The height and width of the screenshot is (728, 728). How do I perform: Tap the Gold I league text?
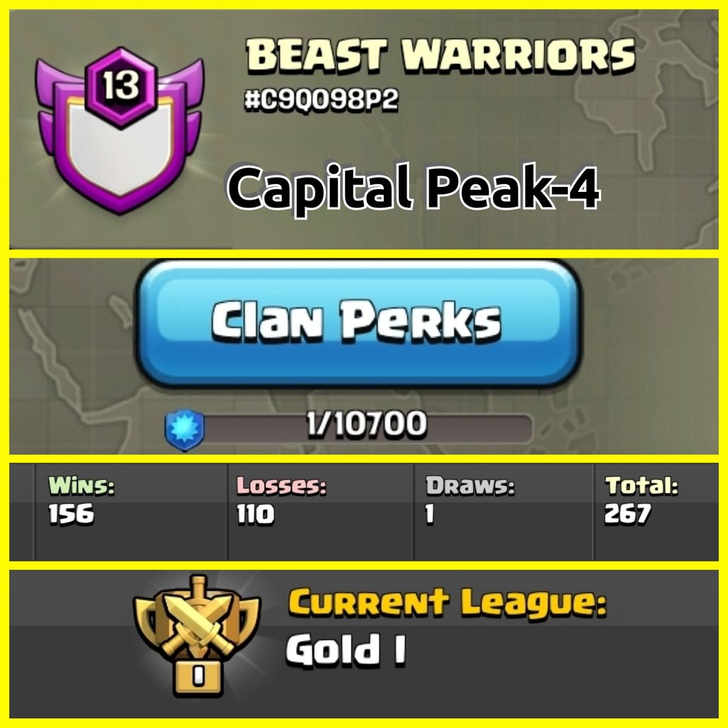click(346, 649)
